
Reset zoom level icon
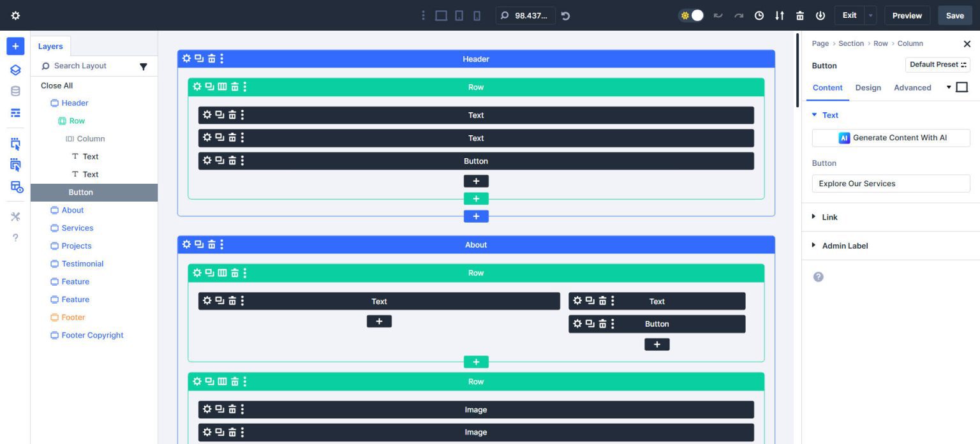[565, 15]
